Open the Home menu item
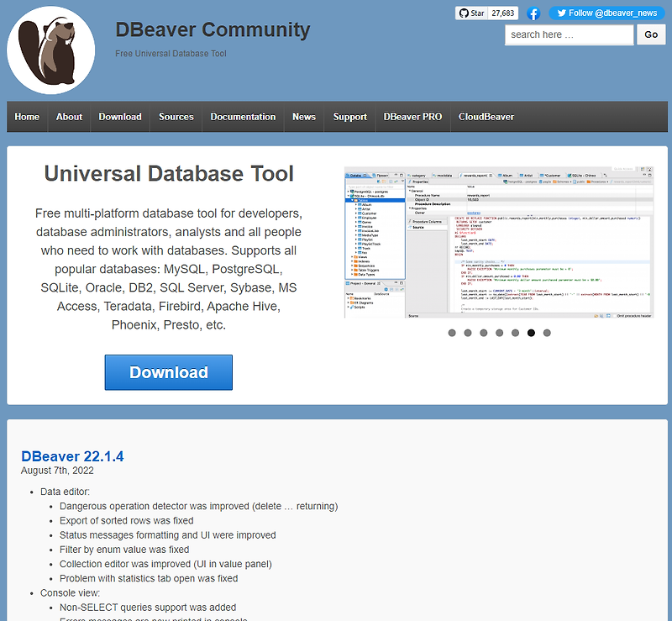The height and width of the screenshot is (621, 672). pos(26,117)
